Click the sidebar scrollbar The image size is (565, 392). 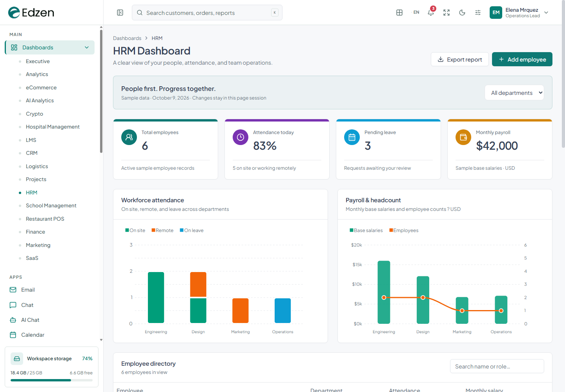pos(101,92)
